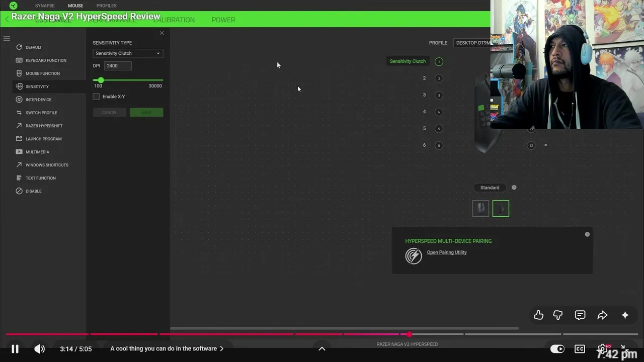
Task: Like the video with thumbs up
Action: (539, 315)
